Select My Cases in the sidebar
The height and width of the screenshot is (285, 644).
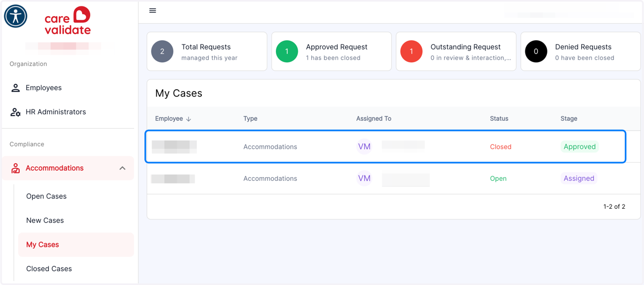click(76, 245)
